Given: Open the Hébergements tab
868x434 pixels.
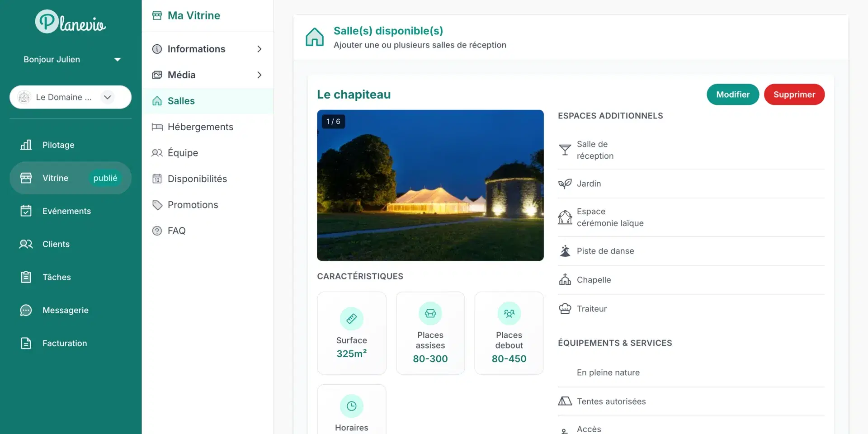Looking at the screenshot, I should tap(208, 127).
